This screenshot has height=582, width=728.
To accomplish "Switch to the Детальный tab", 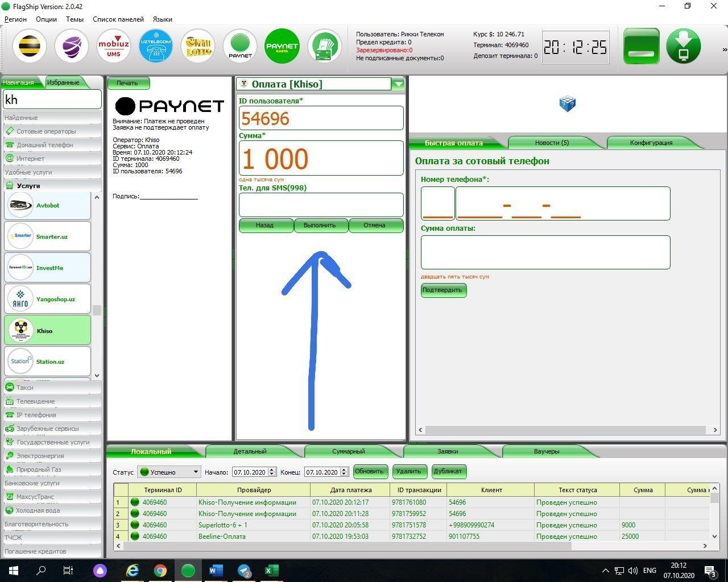I will pos(250,451).
